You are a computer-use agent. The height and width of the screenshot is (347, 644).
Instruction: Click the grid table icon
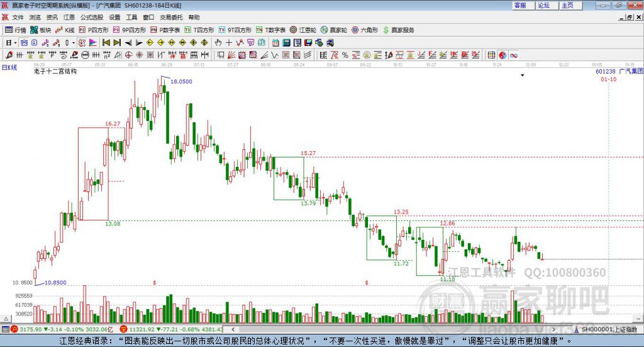pyautogui.click(x=491, y=55)
